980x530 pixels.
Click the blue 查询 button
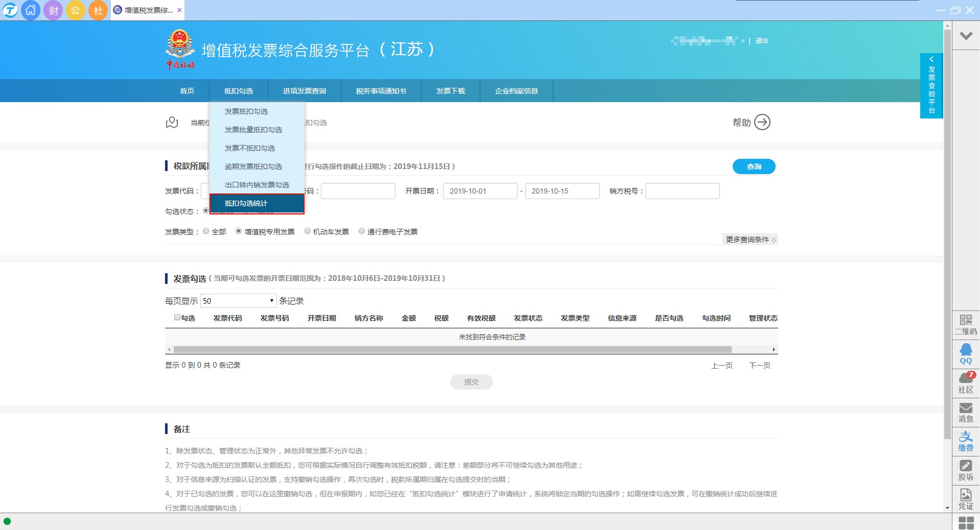point(754,166)
